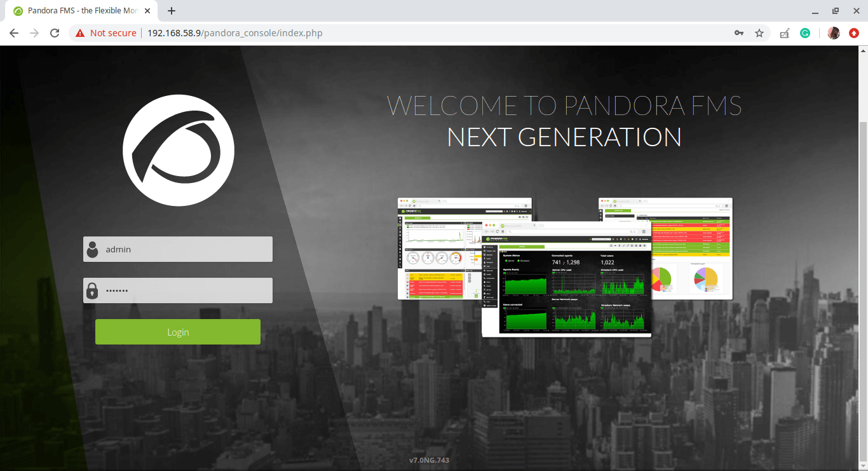Click the pie chart preview screenshot

click(x=692, y=249)
